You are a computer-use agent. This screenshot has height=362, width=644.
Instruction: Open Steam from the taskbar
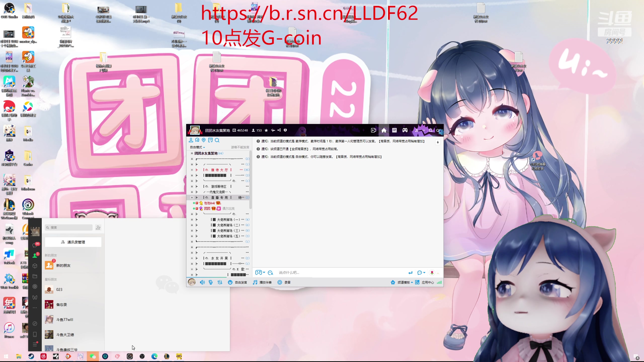point(31,356)
